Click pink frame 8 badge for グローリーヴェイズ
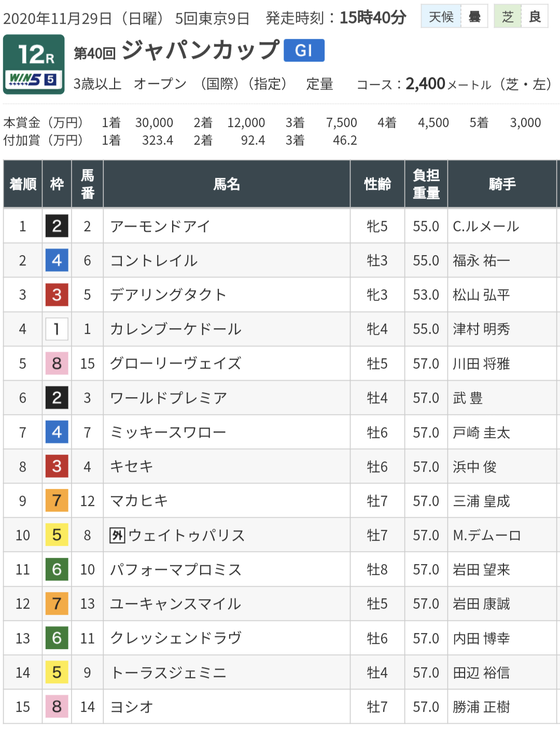The width and height of the screenshot is (560, 731). point(57,363)
